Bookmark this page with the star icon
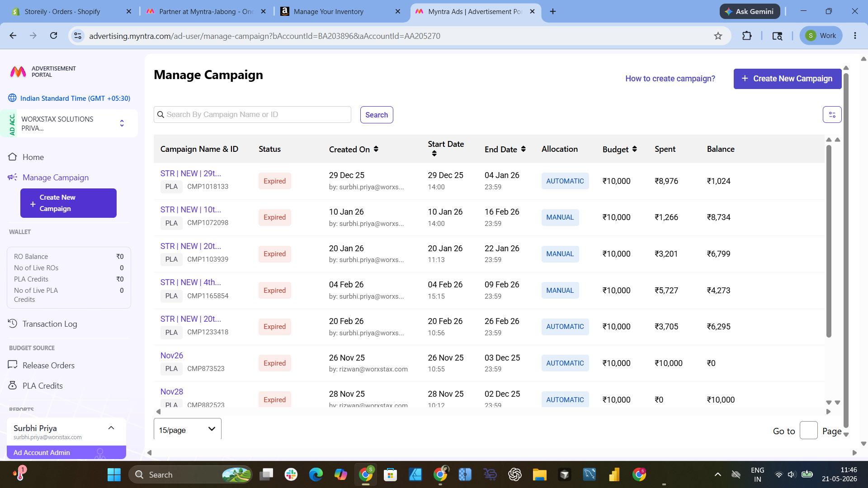The height and width of the screenshot is (488, 868). tap(718, 36)
